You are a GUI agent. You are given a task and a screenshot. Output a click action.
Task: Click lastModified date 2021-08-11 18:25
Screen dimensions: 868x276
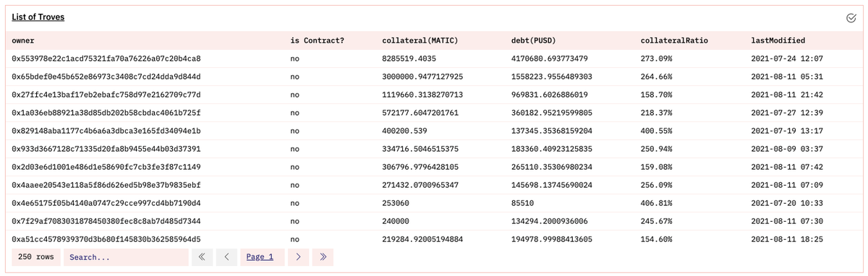(x=787, y=239)
